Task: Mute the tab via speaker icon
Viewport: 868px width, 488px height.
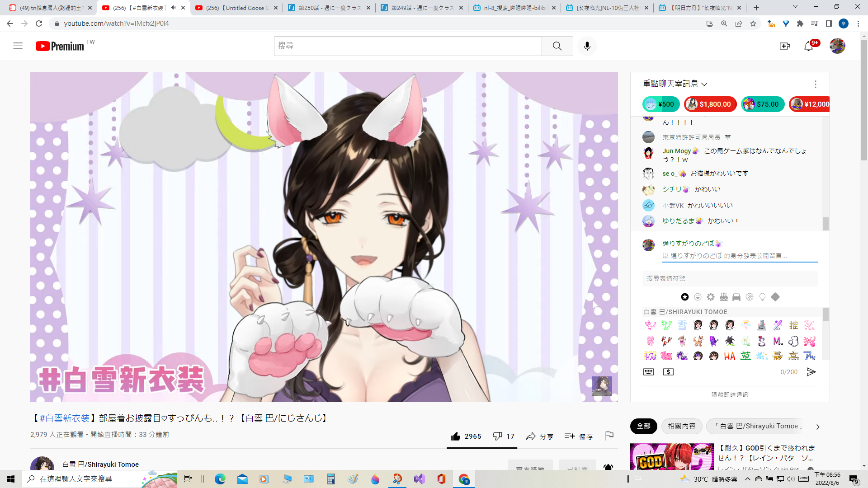Action: [x=173, y=8]
